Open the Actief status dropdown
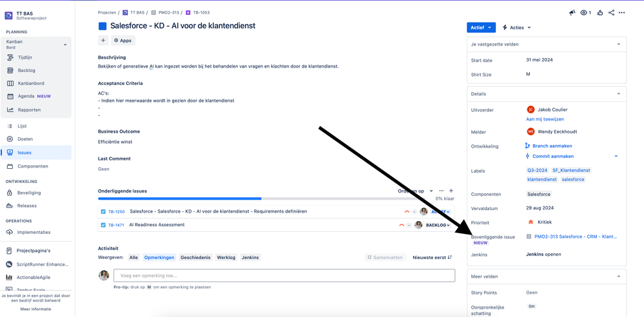 point(481,28)
